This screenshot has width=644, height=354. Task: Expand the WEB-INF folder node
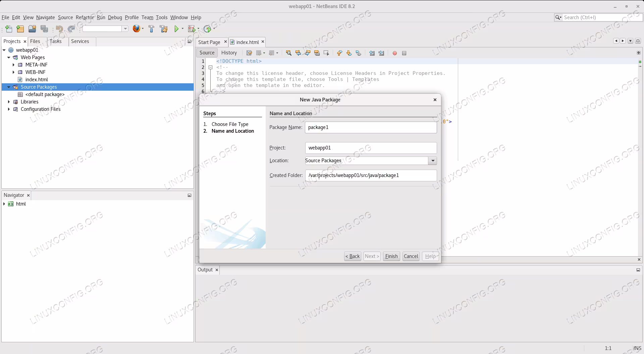coord(13,72)
